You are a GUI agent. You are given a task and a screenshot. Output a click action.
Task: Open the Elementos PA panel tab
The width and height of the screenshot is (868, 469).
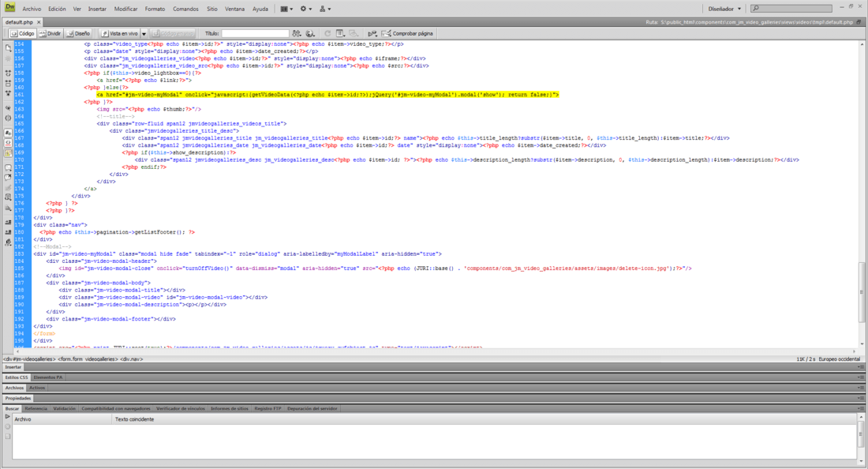(48, 377)
